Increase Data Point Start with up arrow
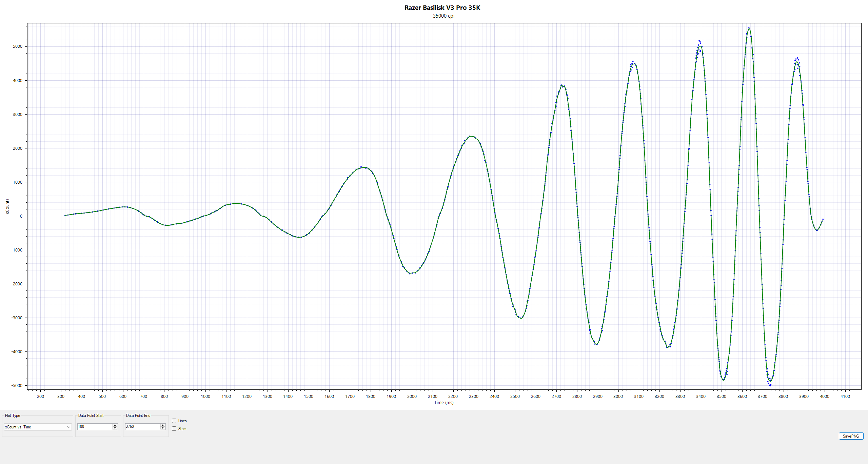 [115, 425]
